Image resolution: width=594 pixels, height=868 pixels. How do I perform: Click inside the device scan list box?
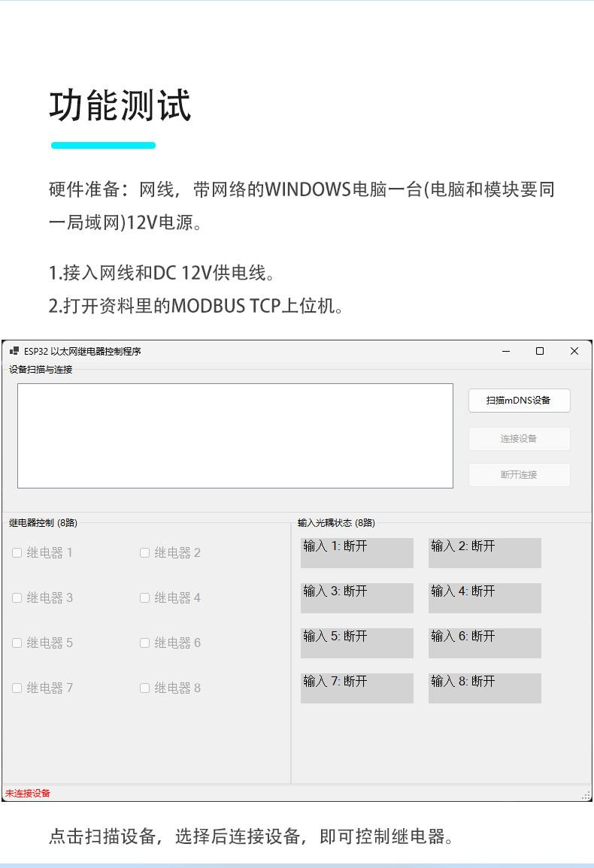235,436
